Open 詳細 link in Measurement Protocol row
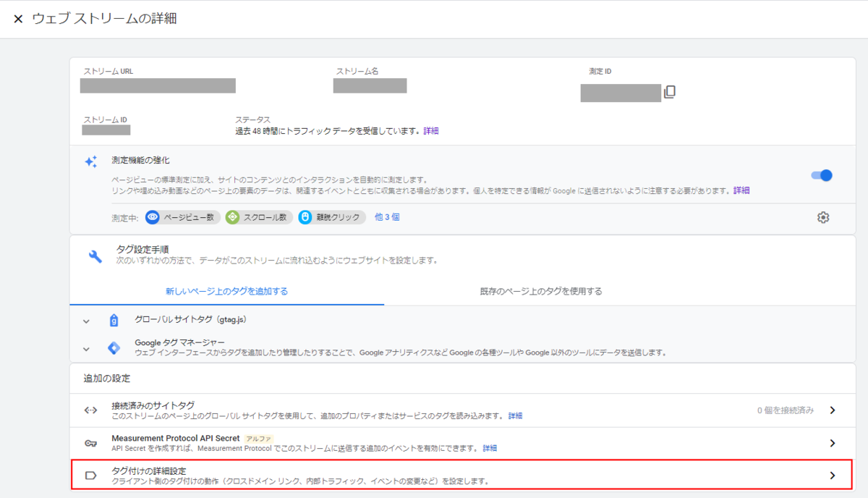Viewport: 868px width, 498px height. [490, 448]
